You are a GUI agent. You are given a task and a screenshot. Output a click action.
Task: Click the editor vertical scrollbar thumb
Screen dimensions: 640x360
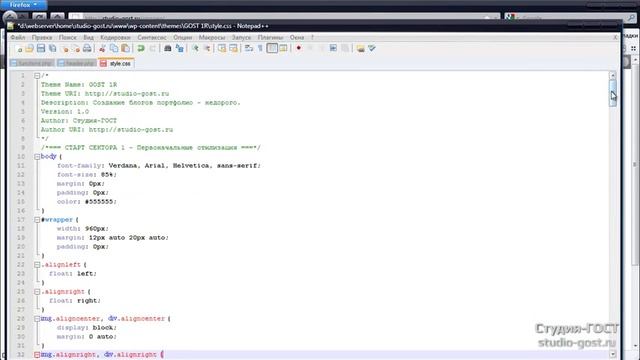pos(613,93)
